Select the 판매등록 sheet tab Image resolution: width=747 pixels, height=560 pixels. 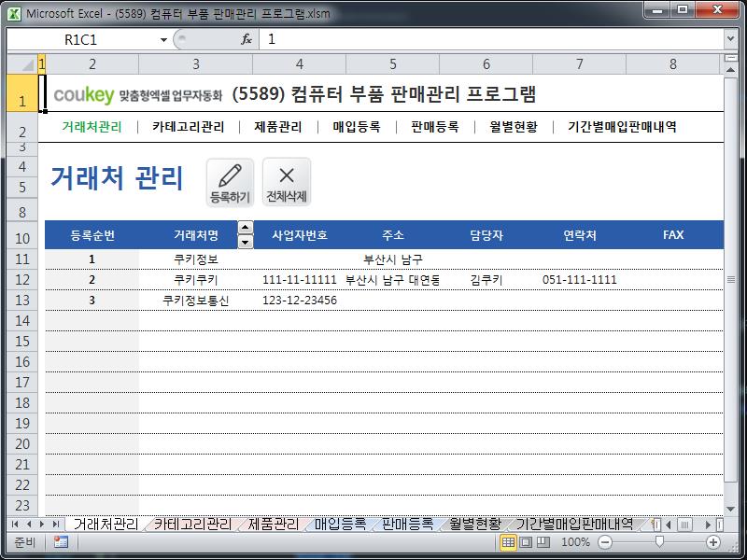(x=408, y=525)
